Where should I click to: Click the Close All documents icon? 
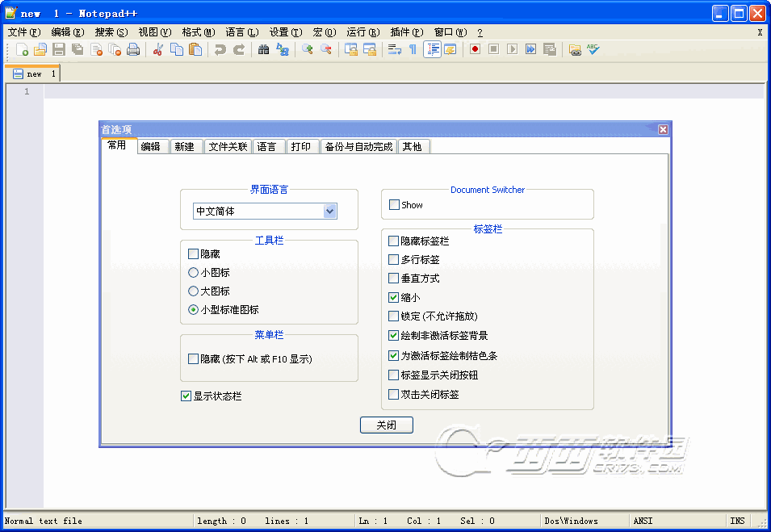pyautogui.click(x=115, y=49)
